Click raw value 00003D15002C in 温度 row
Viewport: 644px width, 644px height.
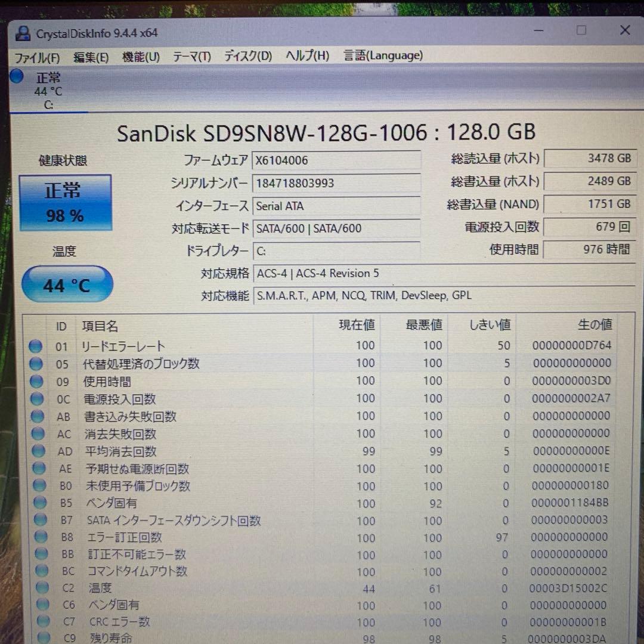tap(568, 588)
